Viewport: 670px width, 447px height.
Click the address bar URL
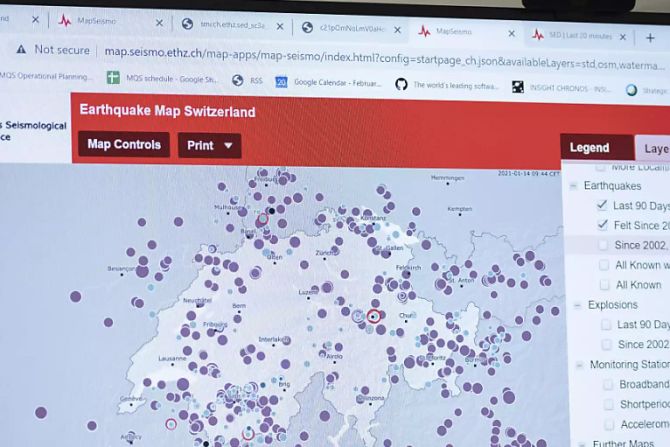(x=385, y=58)
